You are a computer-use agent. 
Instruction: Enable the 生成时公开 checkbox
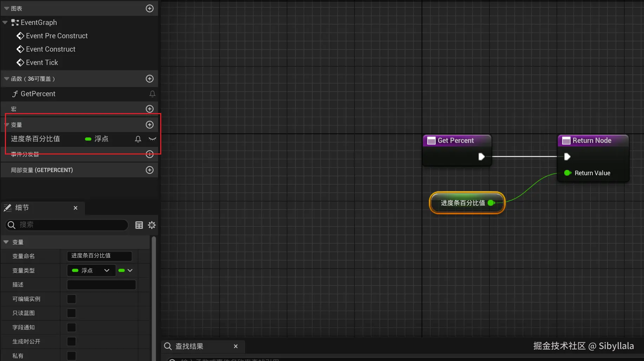pyautogui.click(x=71, y=341)
